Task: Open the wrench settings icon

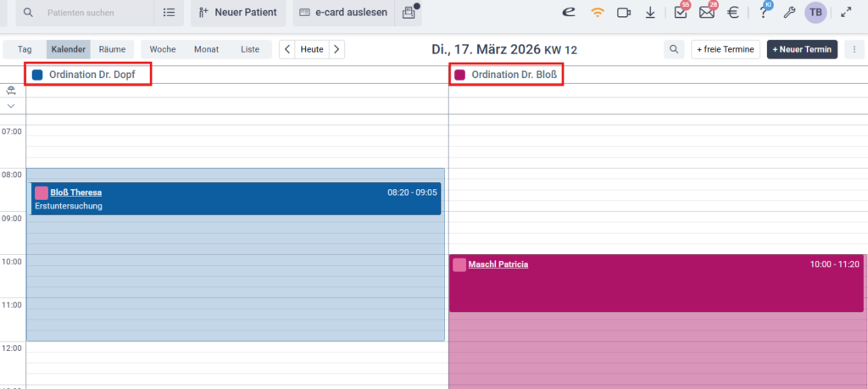Action: 788,13
